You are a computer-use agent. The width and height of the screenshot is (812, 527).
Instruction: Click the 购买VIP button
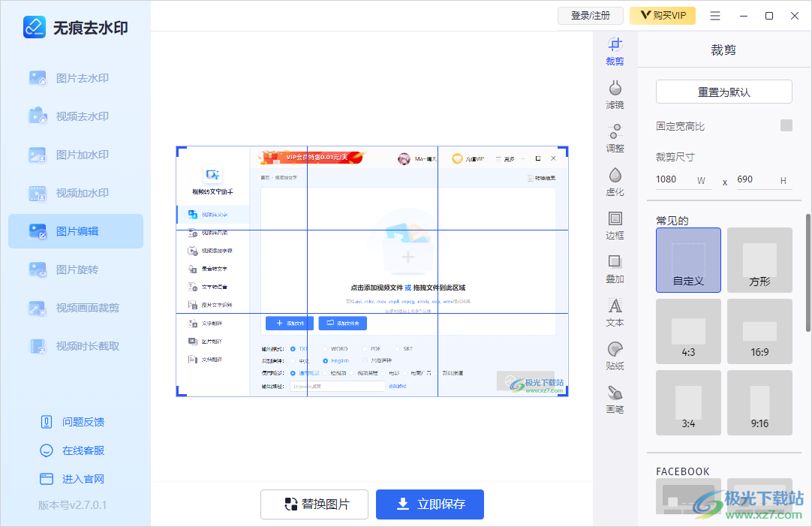click(663, 15)
